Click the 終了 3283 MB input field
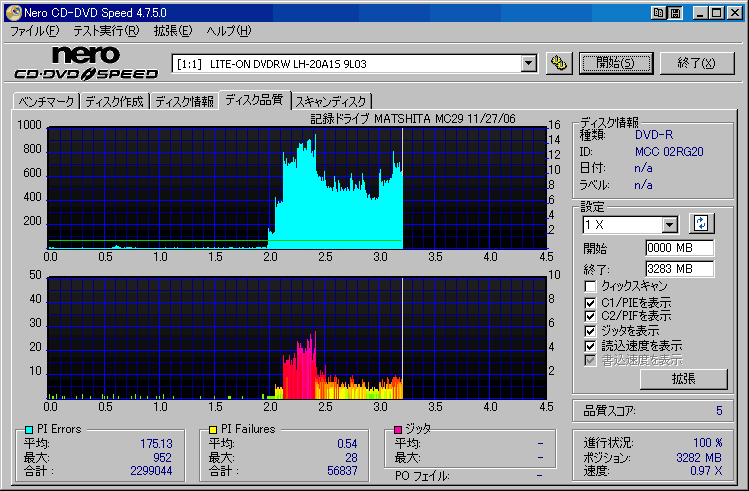 [679, 269]
